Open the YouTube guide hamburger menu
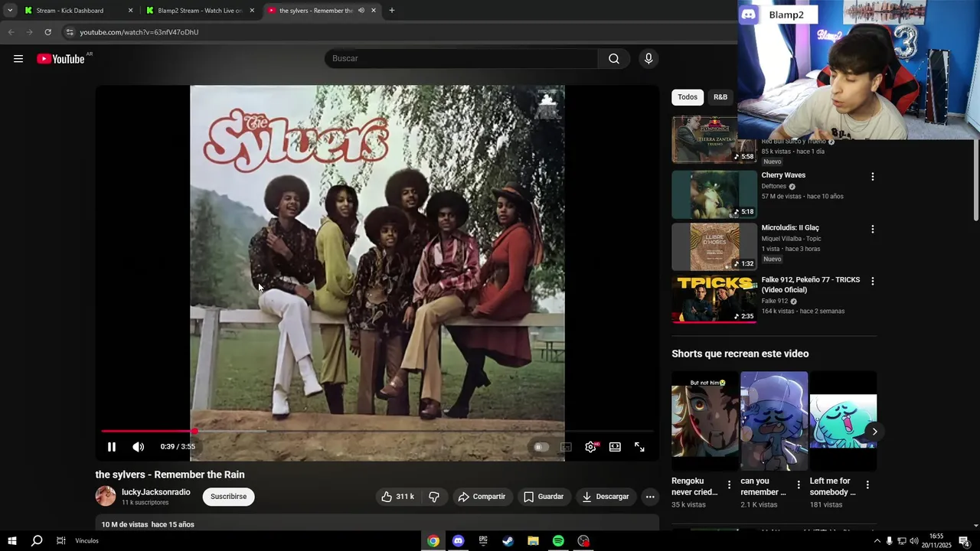 pos(18,59)
